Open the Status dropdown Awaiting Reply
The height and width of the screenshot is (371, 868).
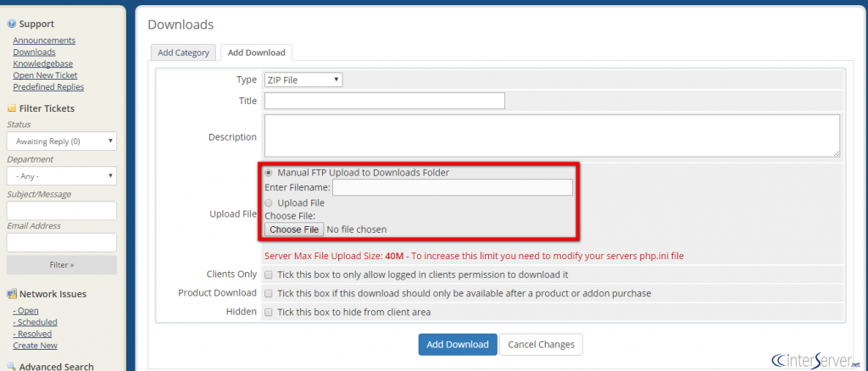coord(61,141)
